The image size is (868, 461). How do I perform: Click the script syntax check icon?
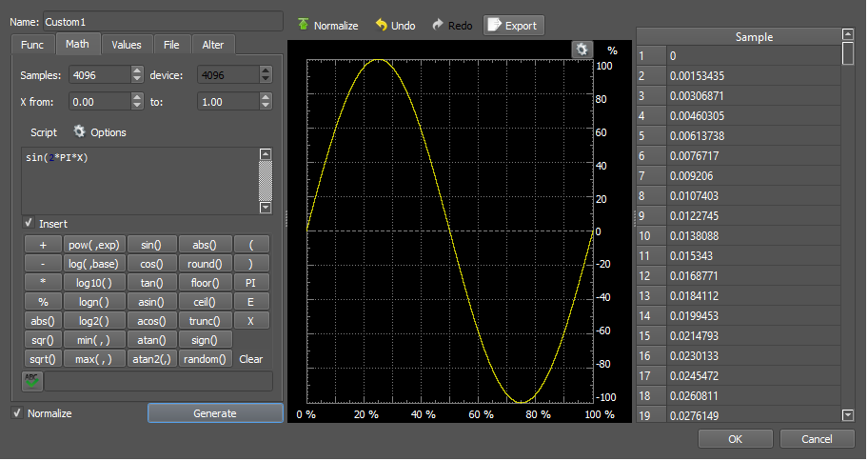[32, 381]
